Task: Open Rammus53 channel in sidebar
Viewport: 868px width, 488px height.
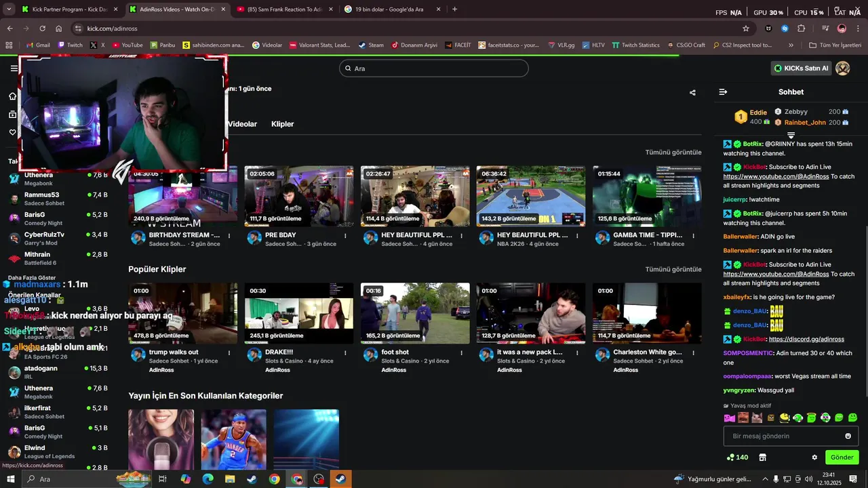Action: [57, 199]
